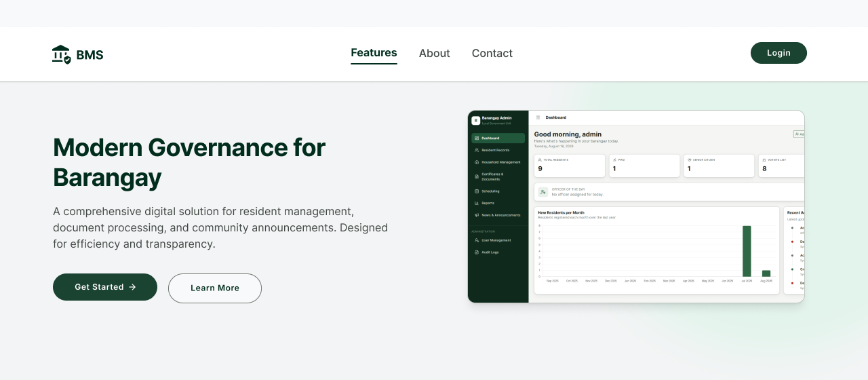Screen dimensions: 868x380
Task: Click the short Aug 2026 bar in chart
Action: coord(766,273)
